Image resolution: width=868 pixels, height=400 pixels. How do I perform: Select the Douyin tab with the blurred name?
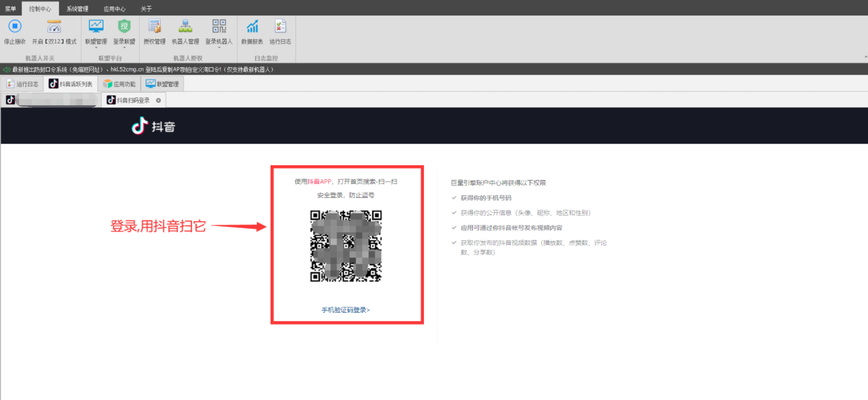pos(51,100)
